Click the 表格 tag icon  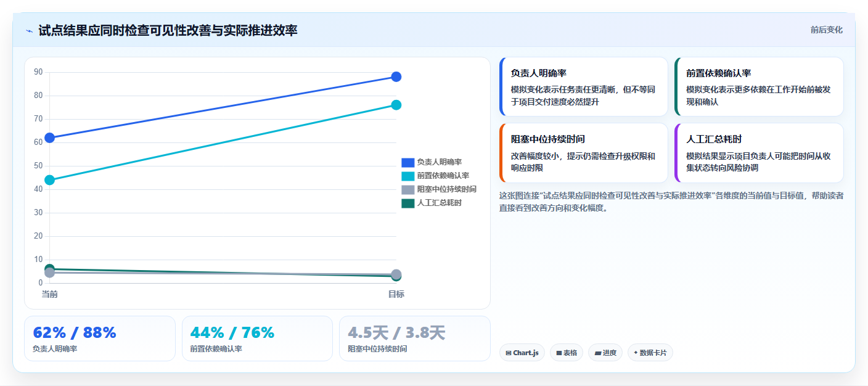coord(559,353)
